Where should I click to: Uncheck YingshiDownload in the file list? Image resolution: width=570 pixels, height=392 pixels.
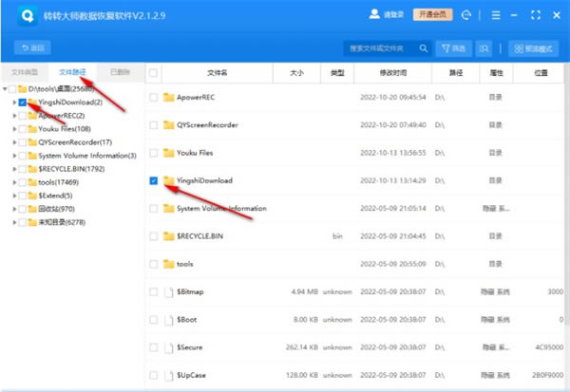point(154,179)
